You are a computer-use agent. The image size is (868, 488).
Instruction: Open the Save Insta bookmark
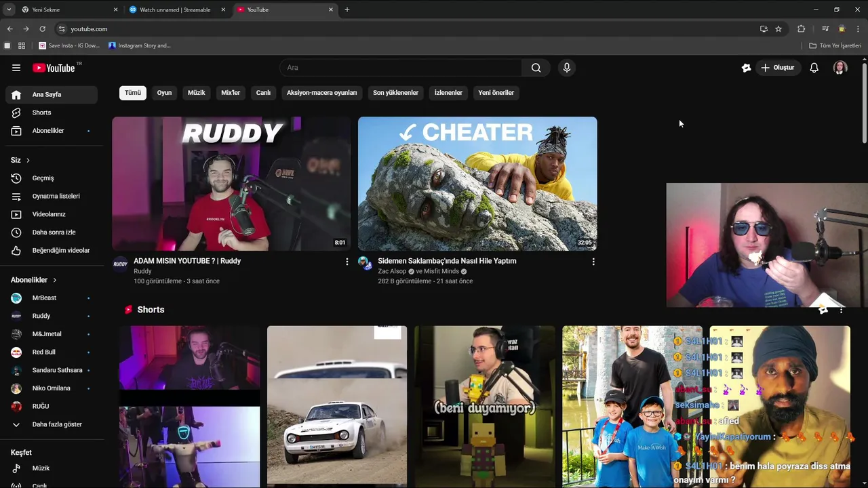(69, 45)
